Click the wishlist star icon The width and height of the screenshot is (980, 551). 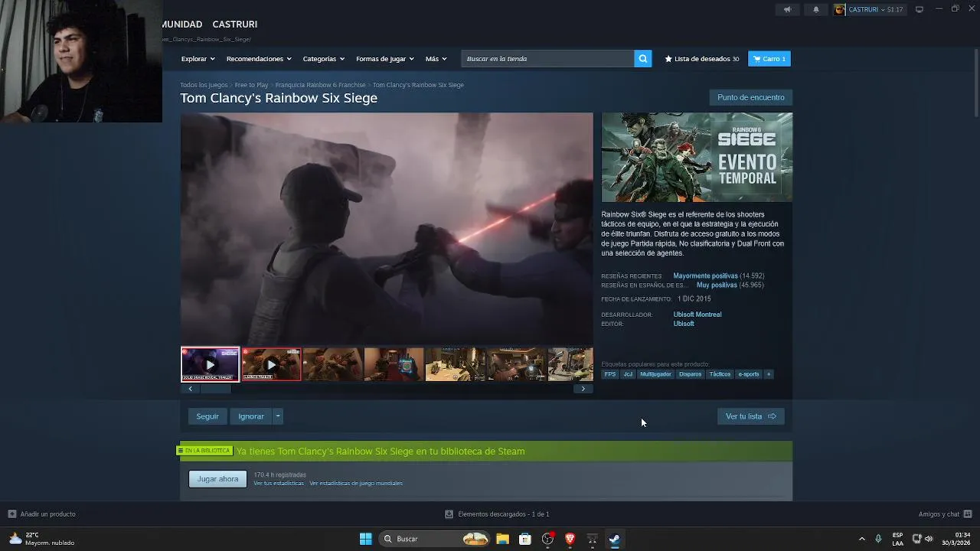coord(668,59)
